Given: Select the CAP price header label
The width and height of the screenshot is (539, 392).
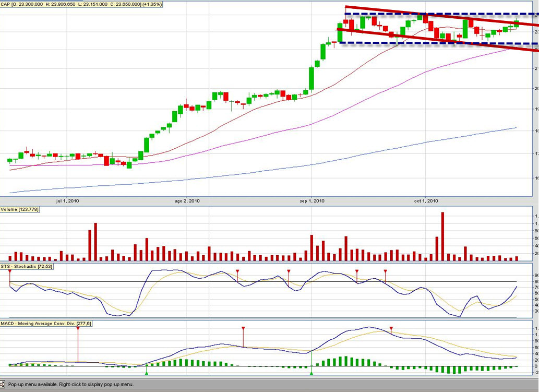Looking at the screenshot, I should tap(81, 4).
